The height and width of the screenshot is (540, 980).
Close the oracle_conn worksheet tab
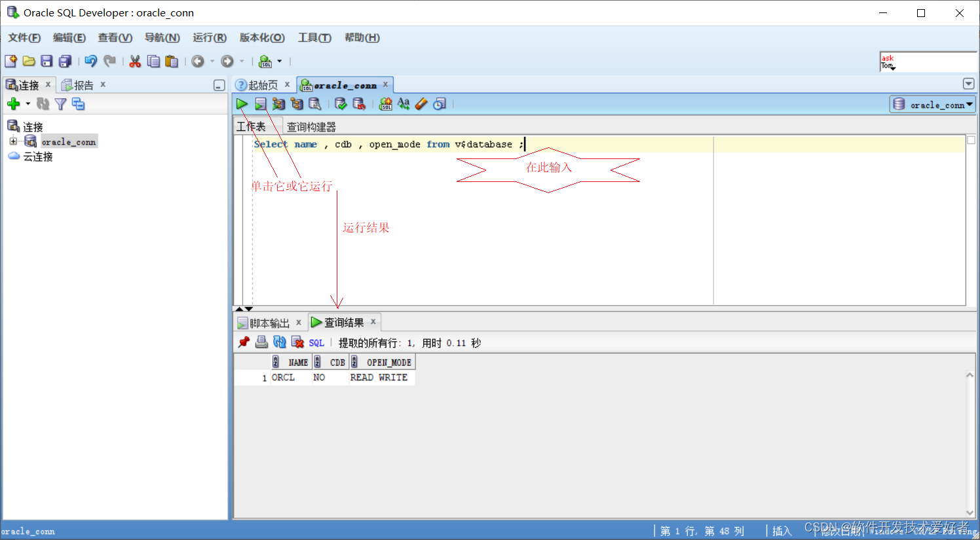tap(386, 84)
